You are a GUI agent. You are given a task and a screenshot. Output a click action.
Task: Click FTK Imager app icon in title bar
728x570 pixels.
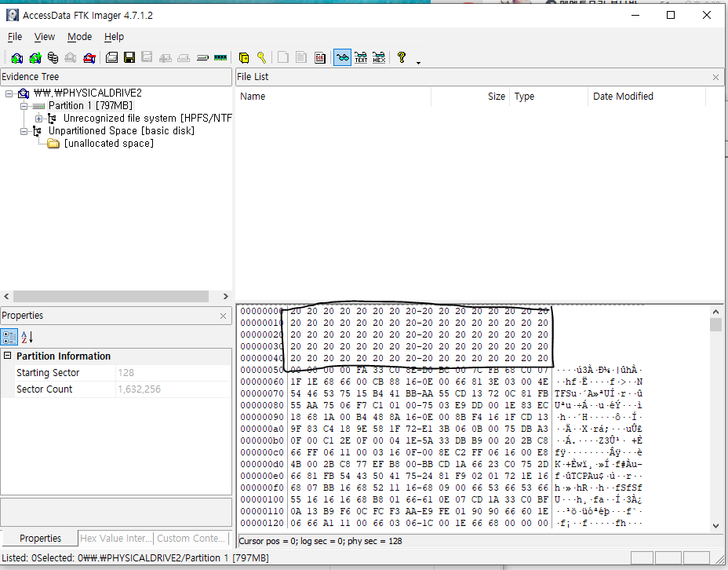click(12, 16)
